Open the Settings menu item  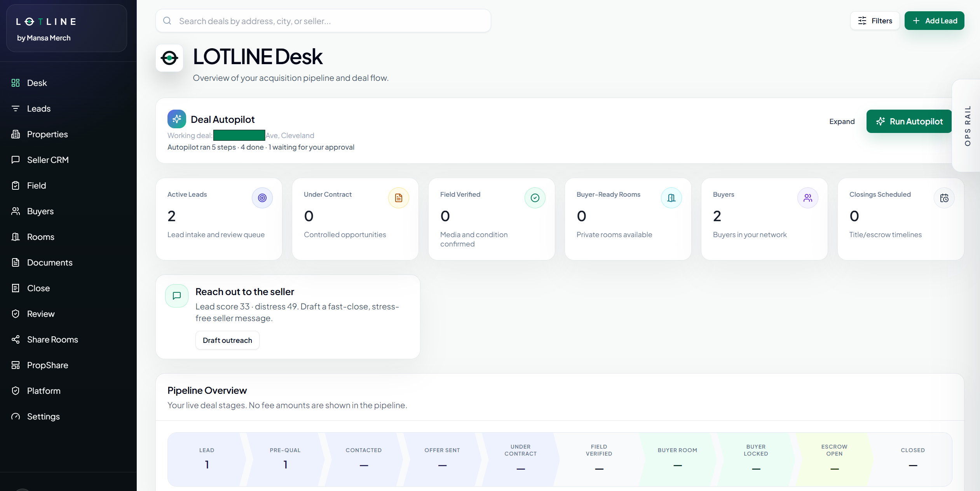click(x=44, y=416)
